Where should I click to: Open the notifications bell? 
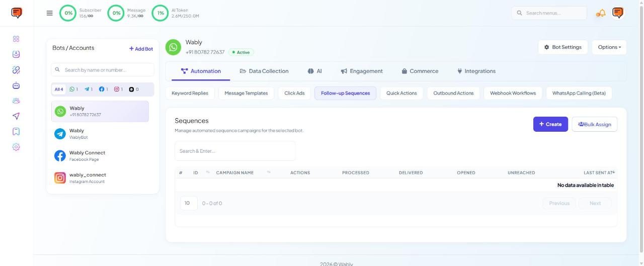tap(601, 13)
